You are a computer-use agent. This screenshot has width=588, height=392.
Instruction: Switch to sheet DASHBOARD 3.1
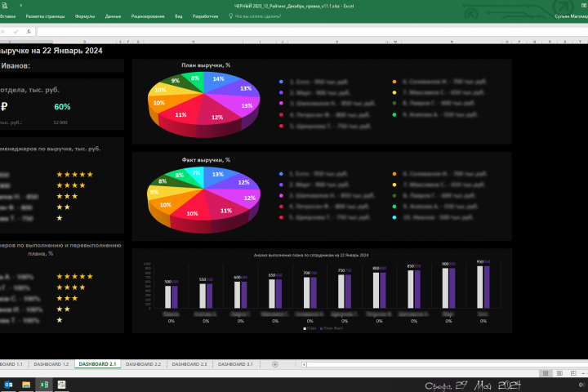(235, 364)
